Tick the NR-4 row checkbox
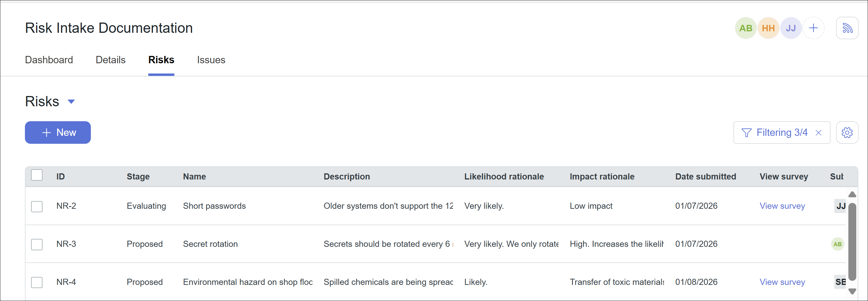This screenshot has height=301, width=868. point(37,283)
